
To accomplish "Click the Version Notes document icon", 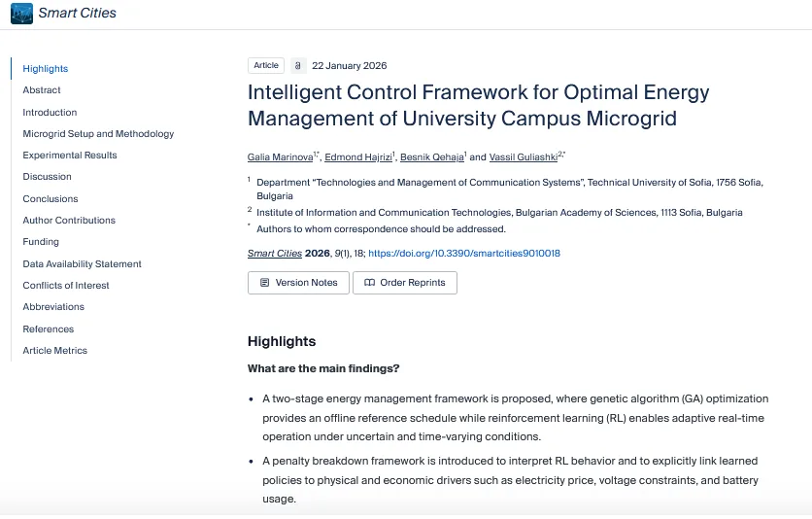I will (264, 283).
